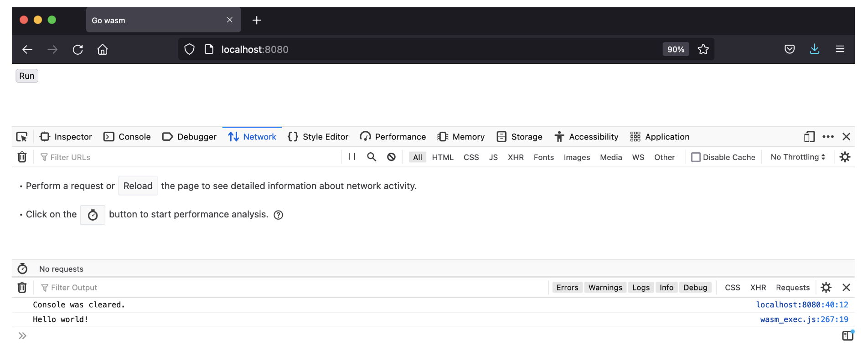Open the tracking protection shield icon
This screenshot has height=361, width=868.
[189, 49]
